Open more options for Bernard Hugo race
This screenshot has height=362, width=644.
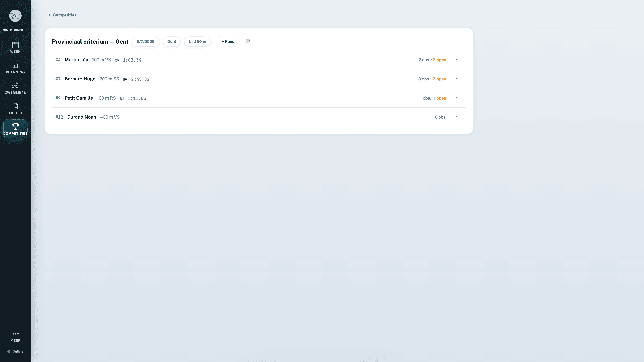[x=456, y=79]
